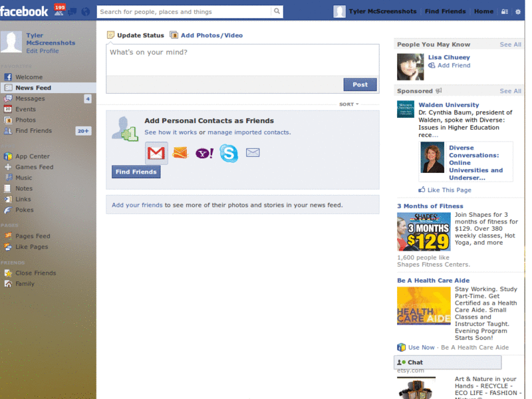Open privacy shortcuts lock icon
Screen dimensions: 532x399
(x=505, y=11)
